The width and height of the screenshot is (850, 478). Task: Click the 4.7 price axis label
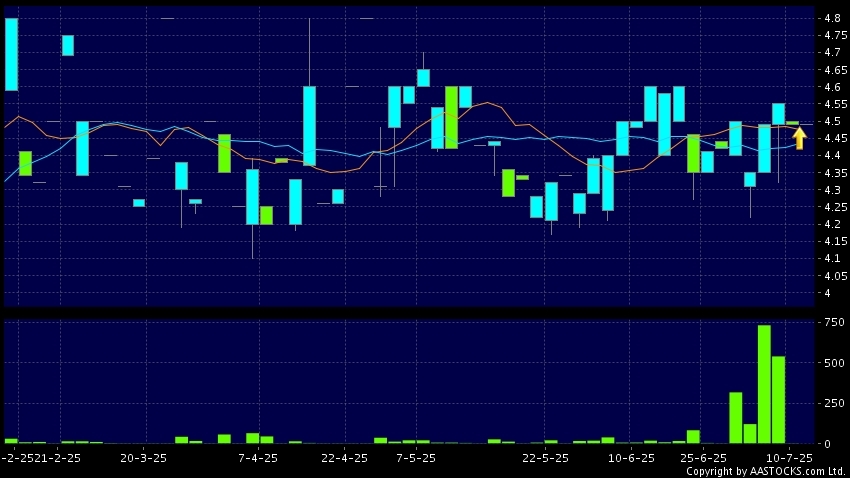pos(832,53)
